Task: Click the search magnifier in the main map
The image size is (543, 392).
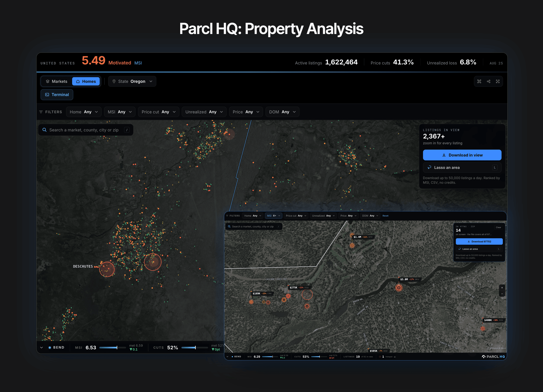Action: tap(44, 130)
